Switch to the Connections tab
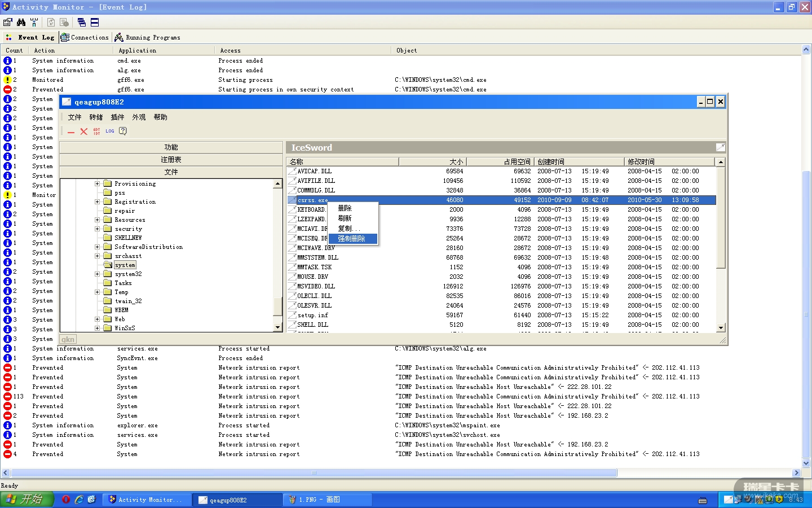 click(x=85, y=37)
